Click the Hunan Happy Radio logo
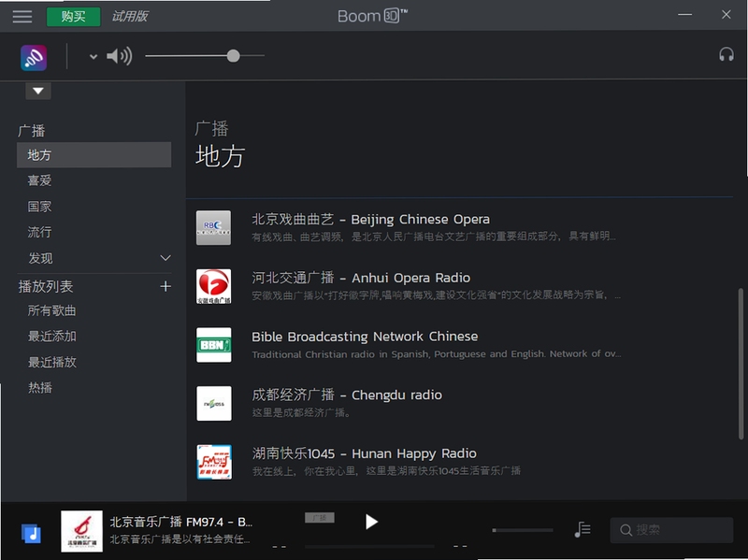 [x=214, y=462]
